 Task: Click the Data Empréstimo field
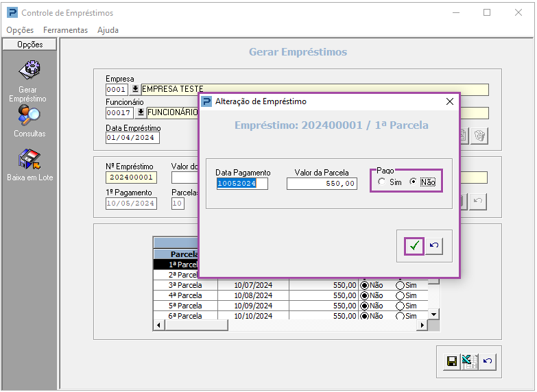[132, 138]
